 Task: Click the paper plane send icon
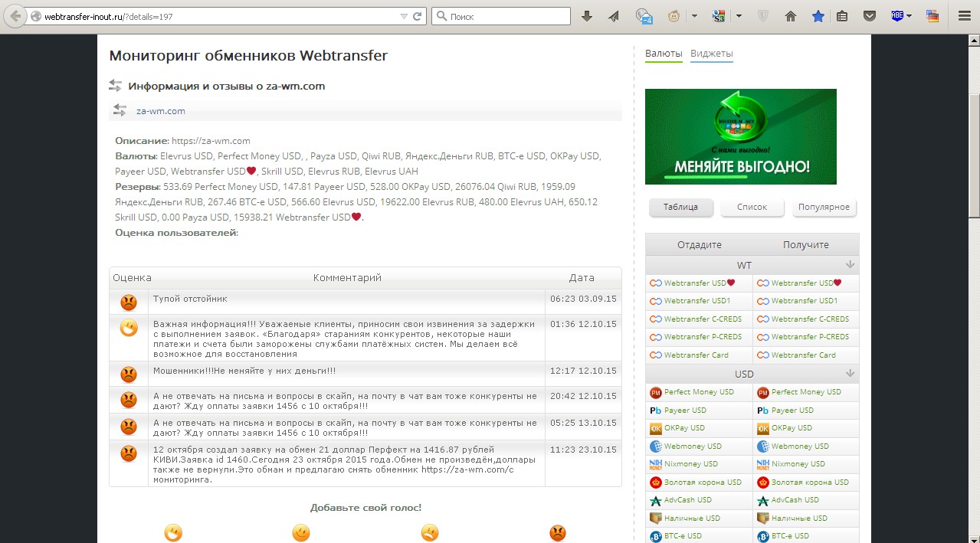coord(614,16)
